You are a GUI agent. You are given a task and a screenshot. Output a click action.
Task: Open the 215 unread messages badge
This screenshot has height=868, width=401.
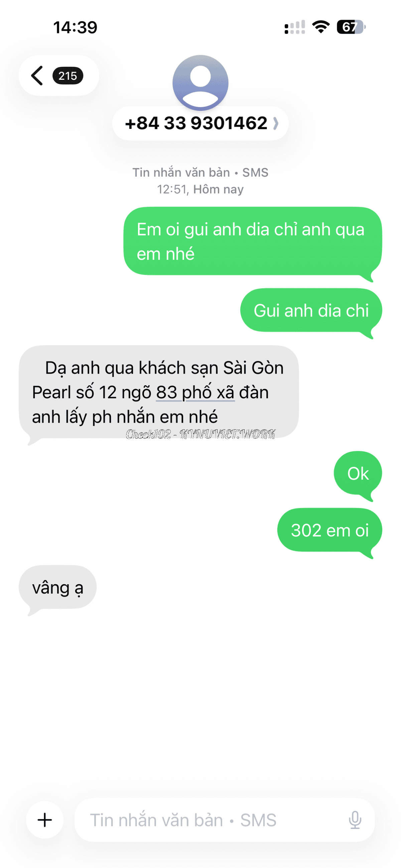pos(68,75)
